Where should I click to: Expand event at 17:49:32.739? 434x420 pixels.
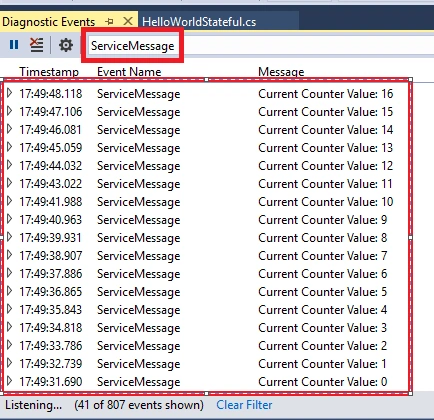click(10, 363)
